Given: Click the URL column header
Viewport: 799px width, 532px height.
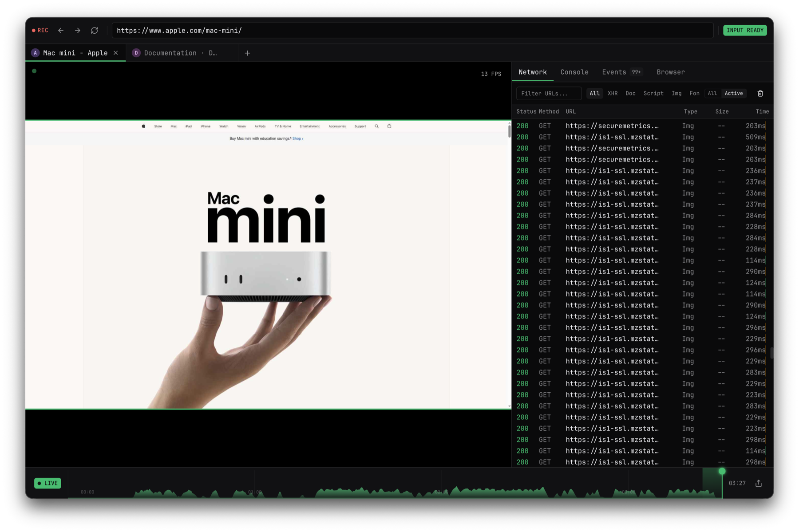Looking at the screenshot, I should click(x=570, y=111).
